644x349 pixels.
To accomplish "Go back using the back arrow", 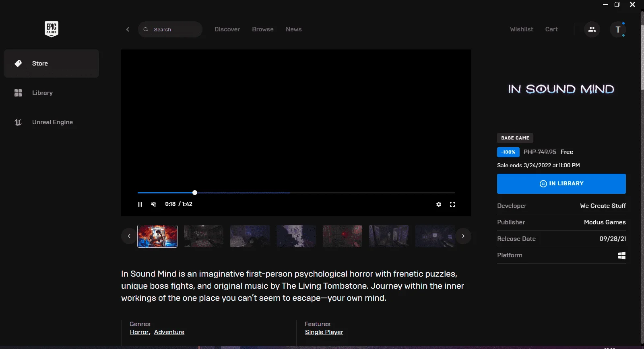I will (128, 29).
